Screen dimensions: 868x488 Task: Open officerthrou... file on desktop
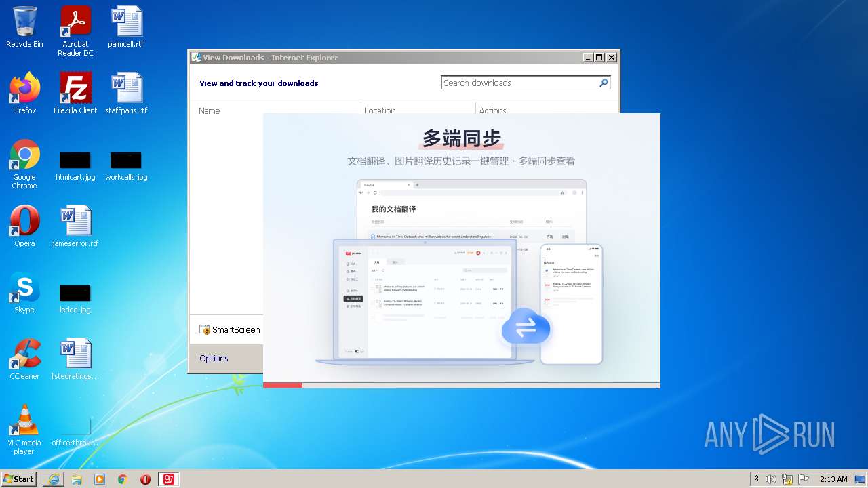click(x=75, y=432)
